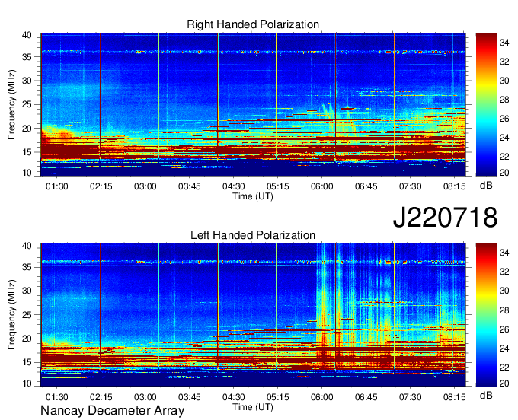
Task: Click the 34 dB value on the Right Handed color bar
Action: pos(504,43)
